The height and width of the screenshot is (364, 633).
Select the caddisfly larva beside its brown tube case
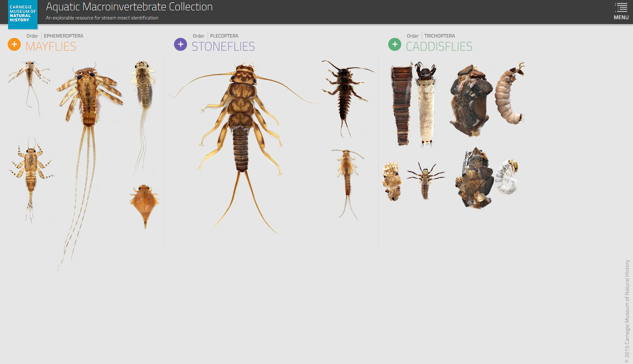point(426,103)
